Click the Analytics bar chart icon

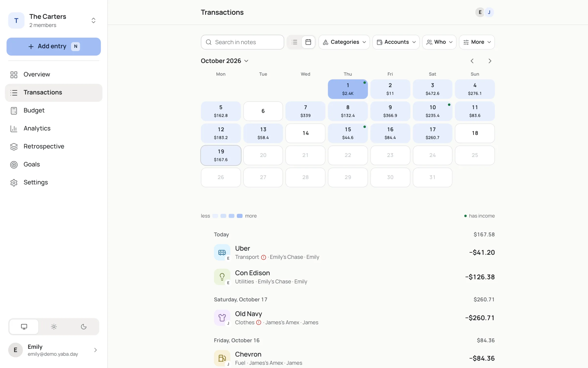click(x=14, y=129)
